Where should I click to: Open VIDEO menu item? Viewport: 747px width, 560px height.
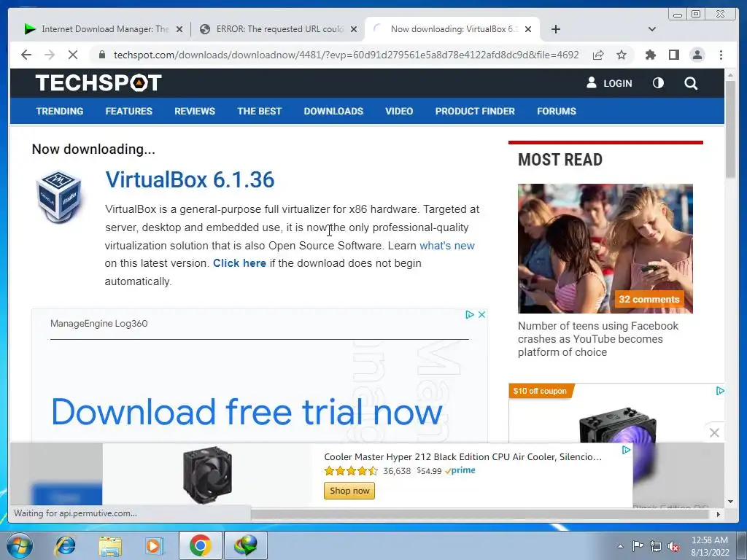(x=399, y=111)
